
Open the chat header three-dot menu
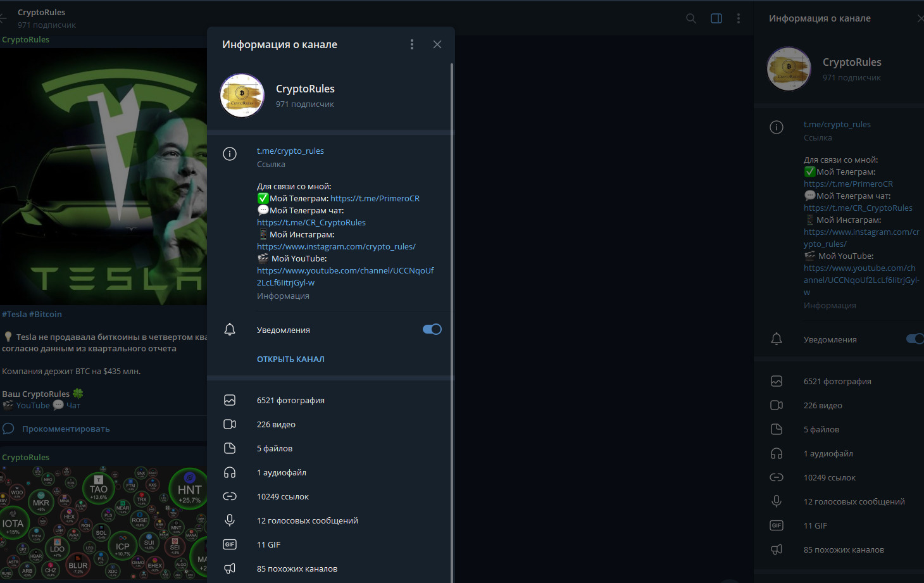tap(739, 18)
